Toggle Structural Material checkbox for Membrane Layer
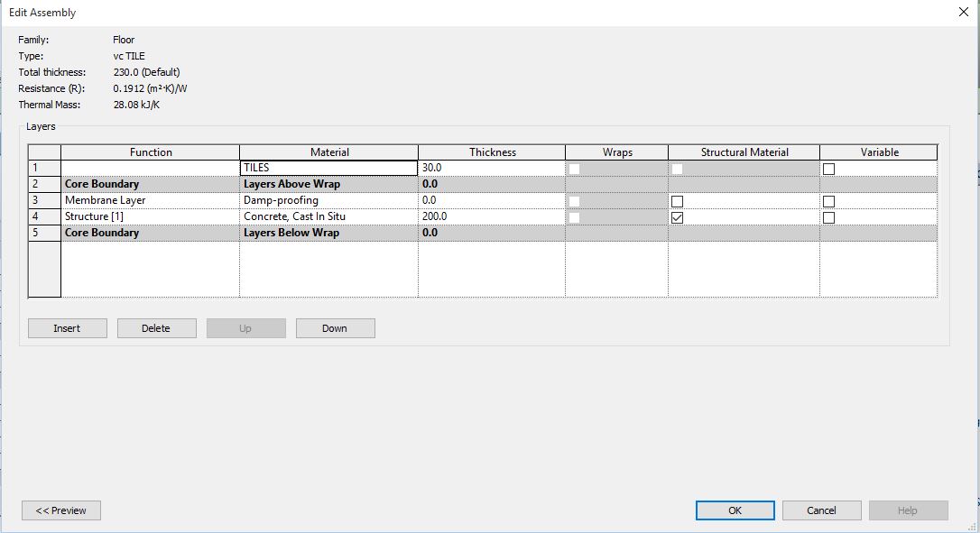Viewport: 980px width, 533px height. tap(677, 201)
